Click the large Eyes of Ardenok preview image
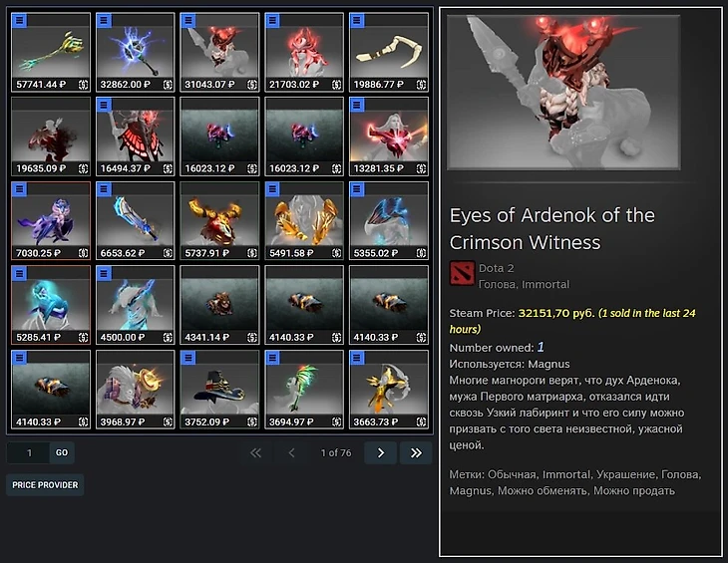Screen dimensions: 728x563 [563, 93]
